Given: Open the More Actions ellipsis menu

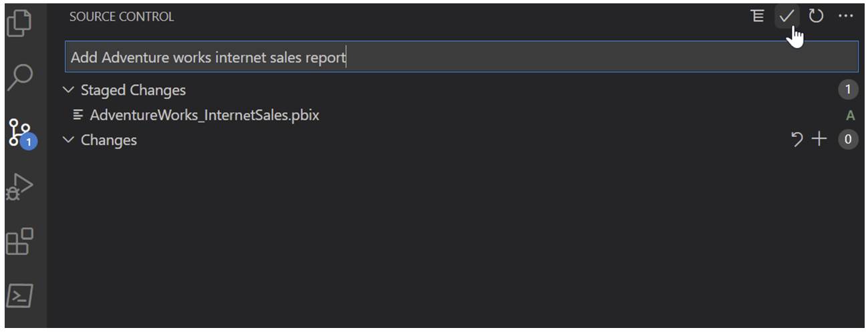Looking at the screenshot, I should 846,16.
